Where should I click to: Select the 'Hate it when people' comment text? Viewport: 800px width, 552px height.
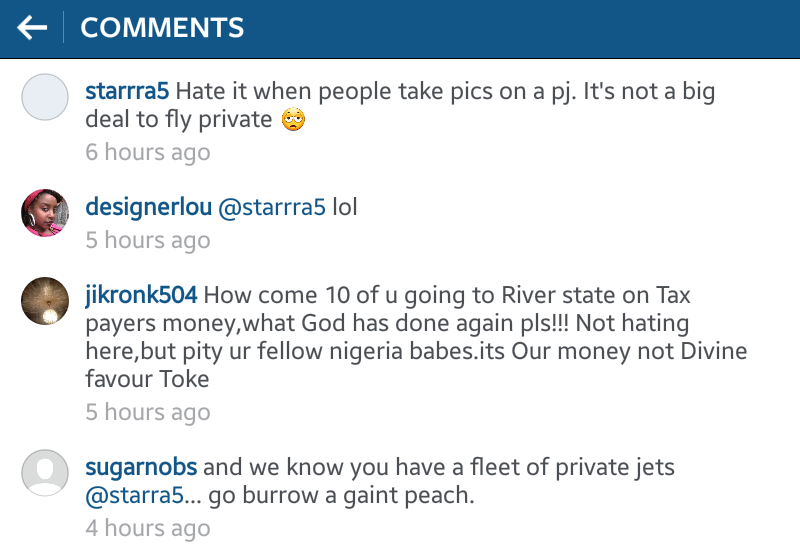click(445, 92)
